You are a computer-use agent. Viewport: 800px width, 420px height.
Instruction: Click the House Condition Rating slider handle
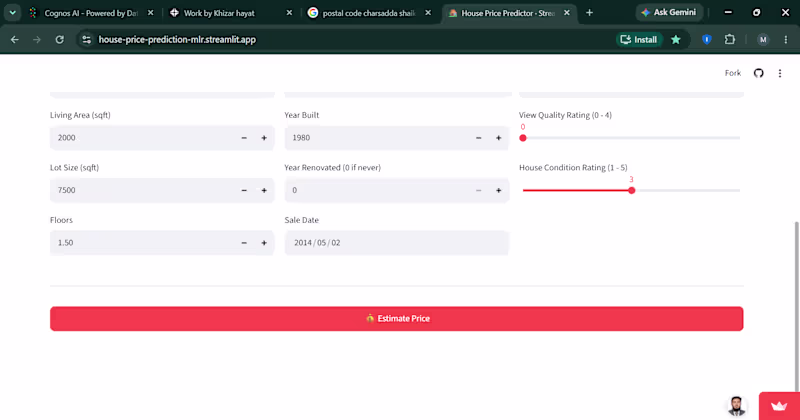tap(632, 190)
